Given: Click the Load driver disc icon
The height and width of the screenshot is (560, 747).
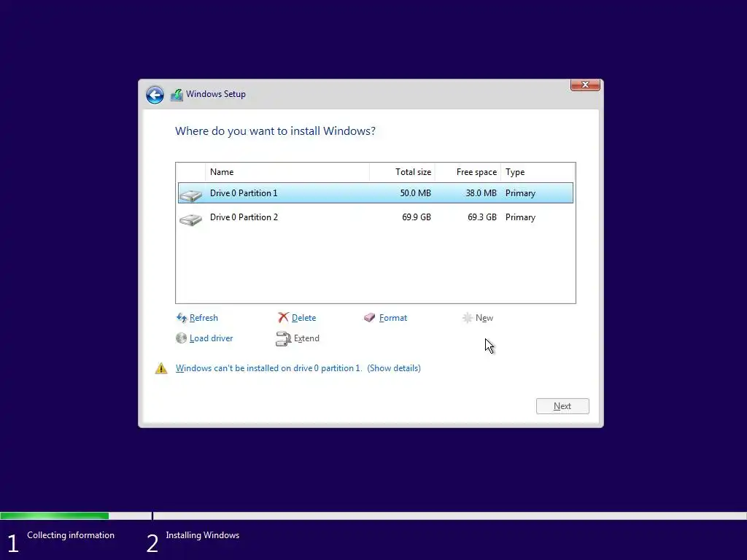Looking at the screenshot, I should [181, 338].
